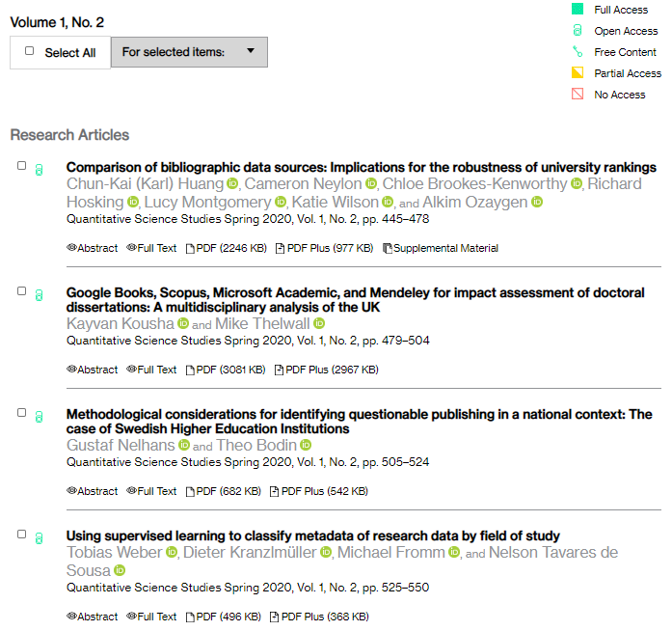View Full Text of the pp. 479–504 article
This screenshot has width=672, height=631.
point(151,370)
